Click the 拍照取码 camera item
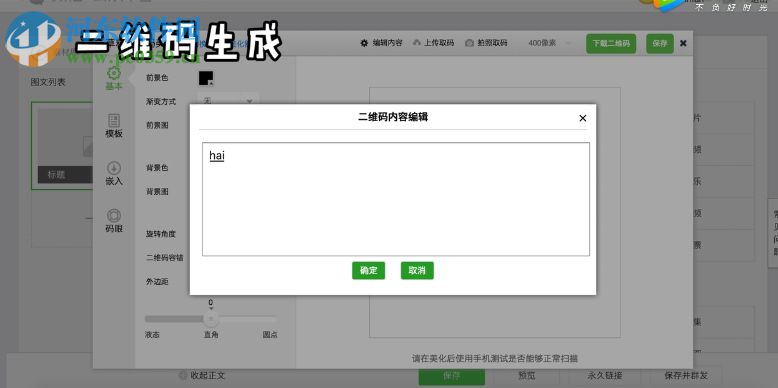 click(486, 43)
